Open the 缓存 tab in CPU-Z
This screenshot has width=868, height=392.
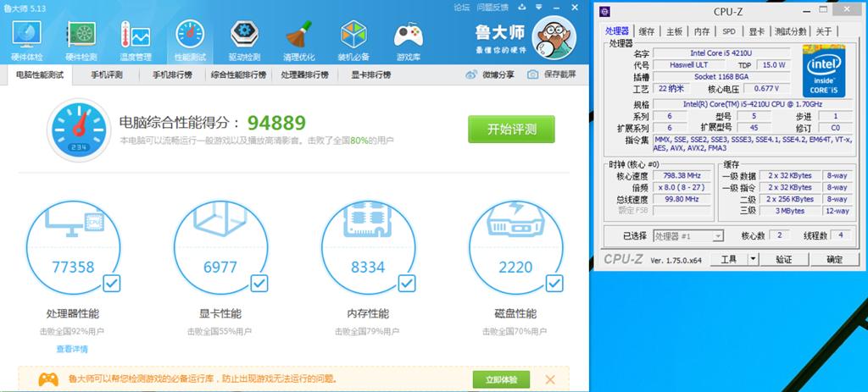pos(647,31)
